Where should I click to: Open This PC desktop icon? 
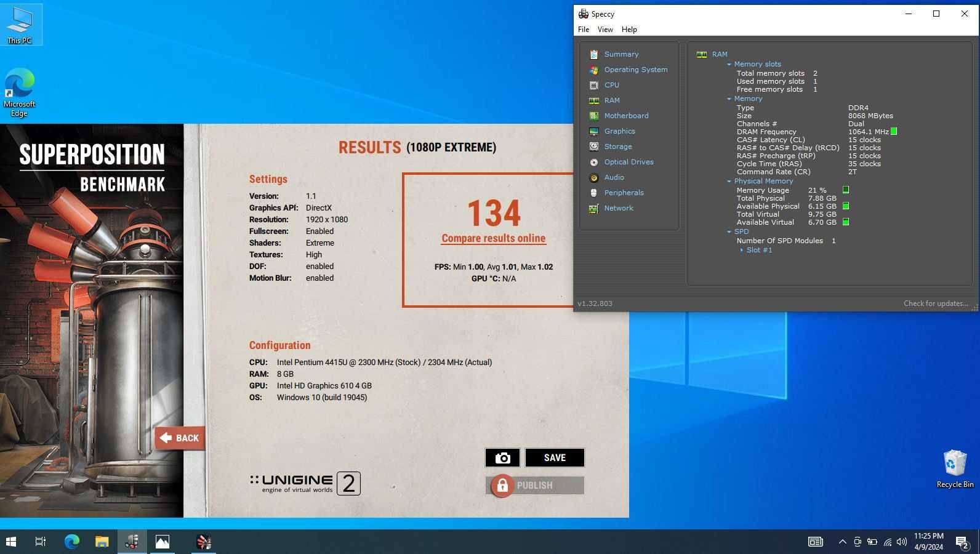tap(20, 25)
